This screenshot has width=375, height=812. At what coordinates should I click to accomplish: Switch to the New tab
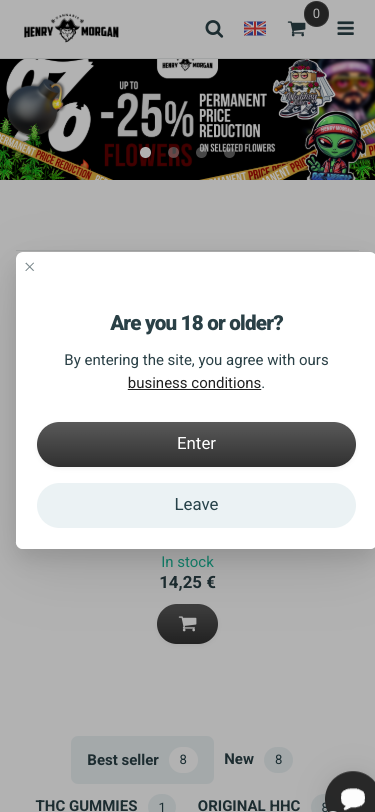tap(258, 760)
